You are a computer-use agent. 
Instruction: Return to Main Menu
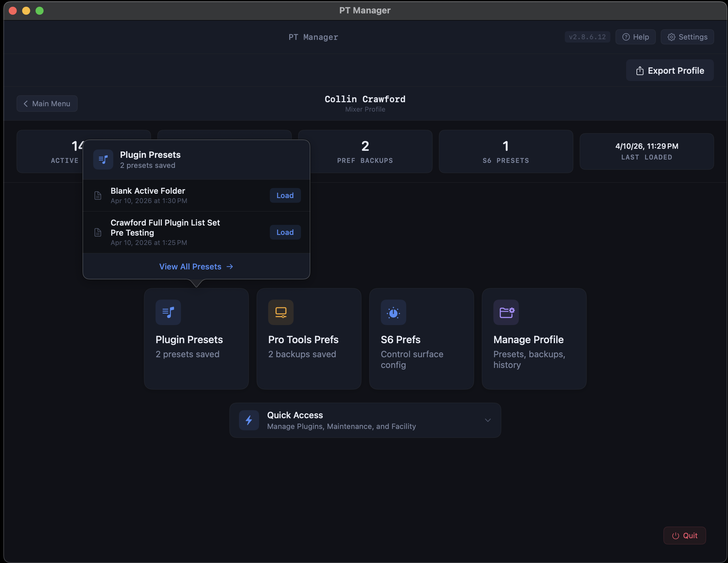pos(47,104)
